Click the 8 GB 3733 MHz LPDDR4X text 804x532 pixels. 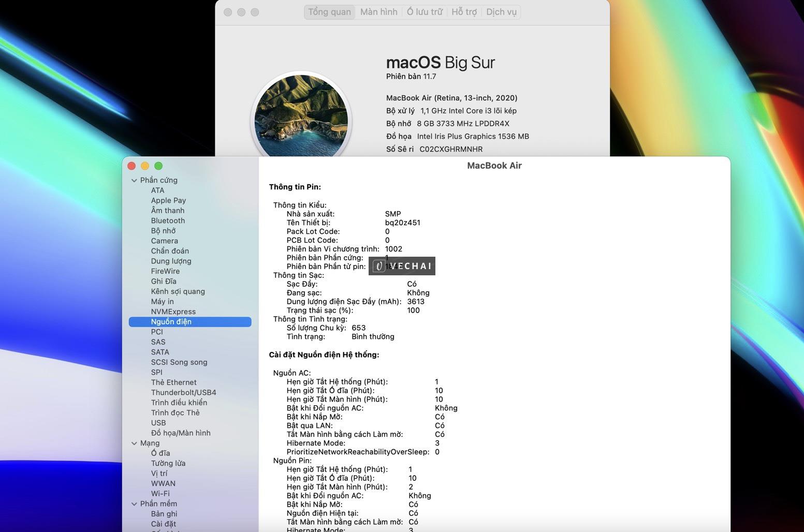463,124
